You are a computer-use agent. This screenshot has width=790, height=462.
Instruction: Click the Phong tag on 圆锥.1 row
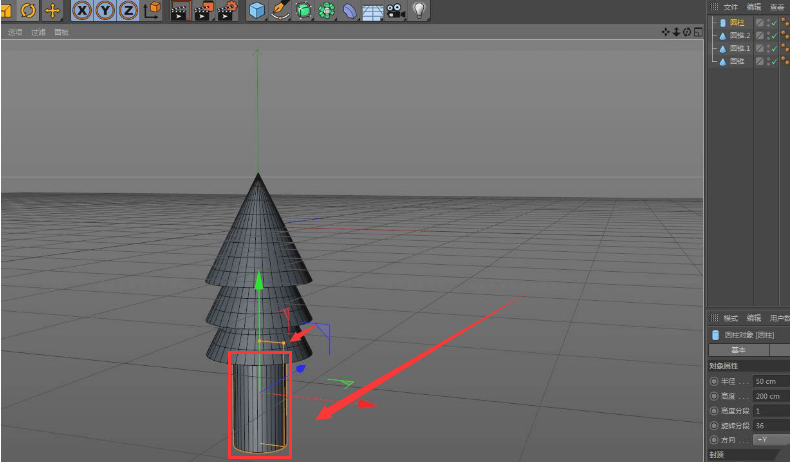pyautogui.click(x=785, y=48)
